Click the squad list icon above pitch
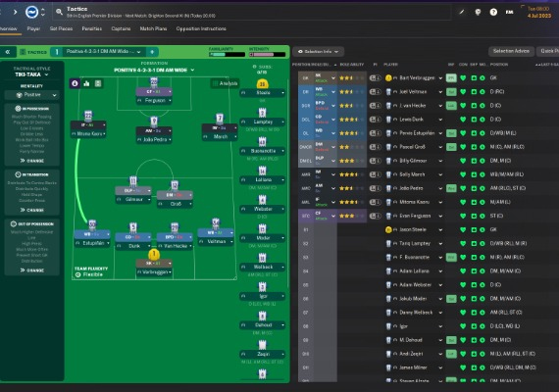The height and width of the screenshot is (392, 559). click(x=98, y=83)
